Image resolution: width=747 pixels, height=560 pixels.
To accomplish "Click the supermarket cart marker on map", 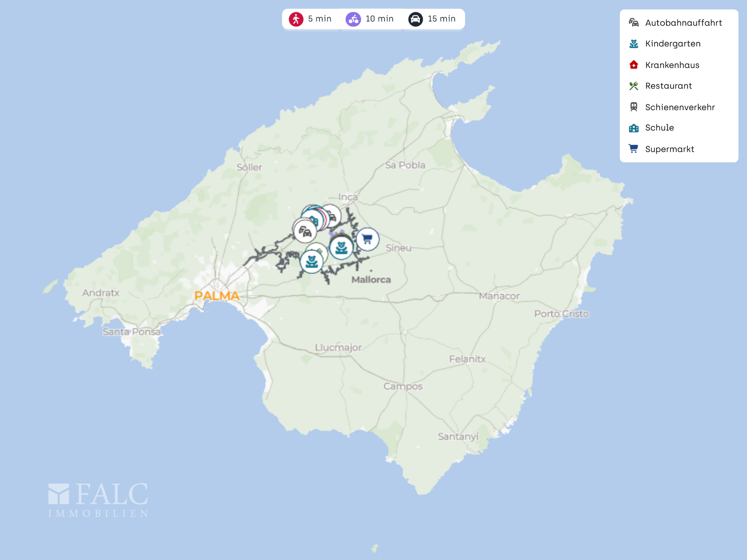I will click(367, 239).
